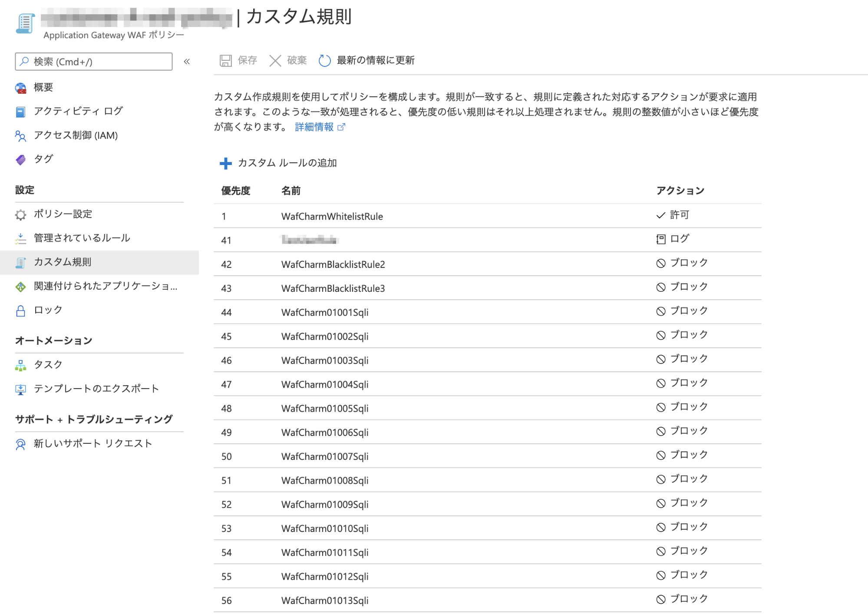Viewport: 868px width, 614px height.
Task: Click the block icon for WafCharmBlacklistRule3
Action: point(660,287)
